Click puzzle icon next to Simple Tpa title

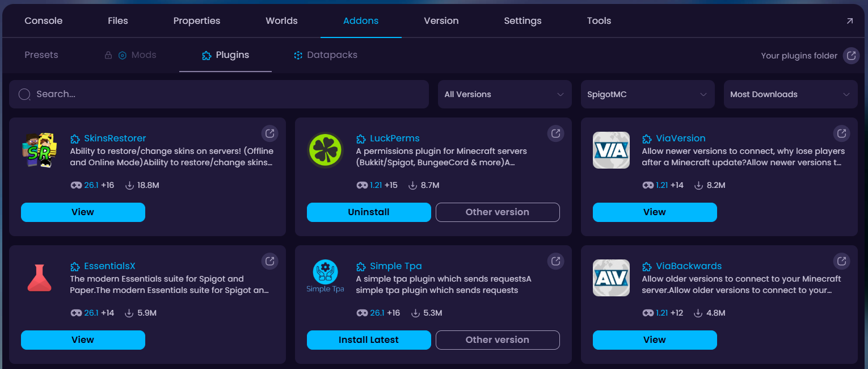tap(361, 266)
